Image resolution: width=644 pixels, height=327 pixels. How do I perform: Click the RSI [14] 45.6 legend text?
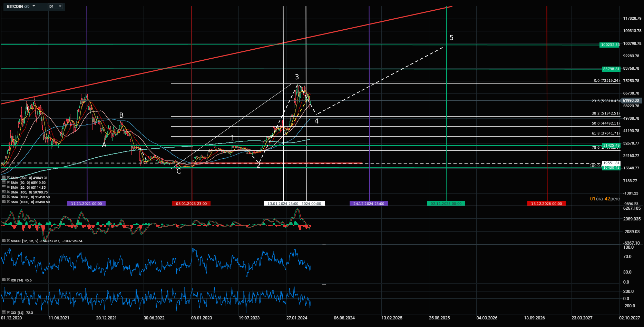point(21,280)
